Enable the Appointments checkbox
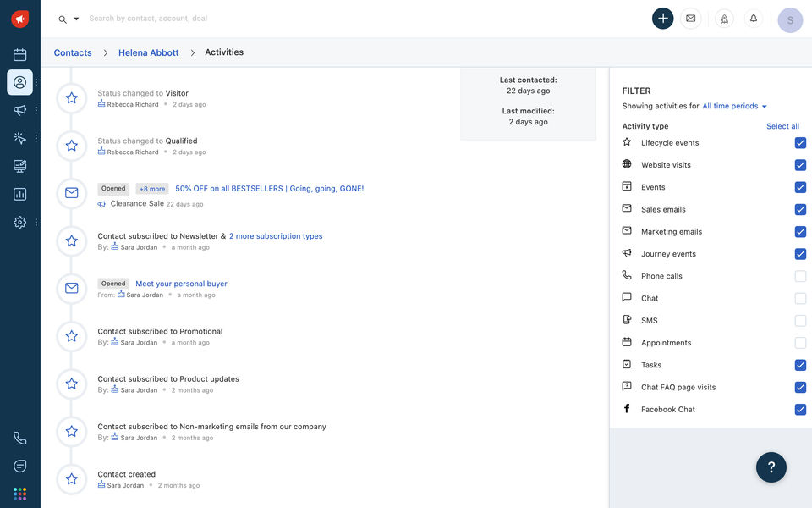The image size is (812, 508). coord(800,343)
